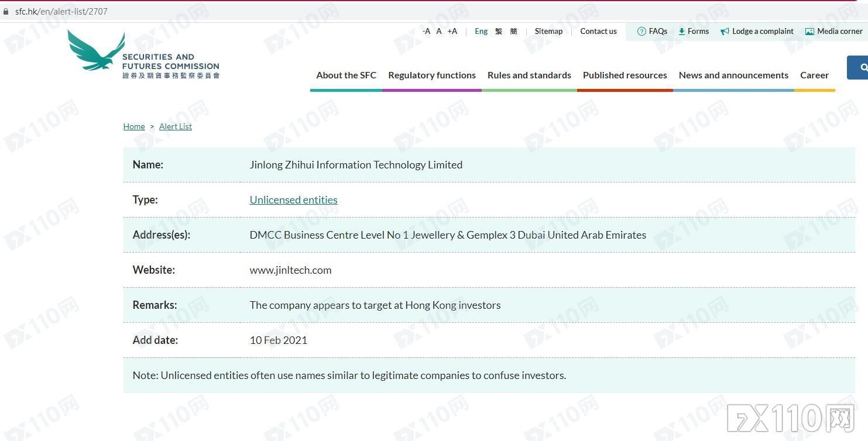Go to Alert List breadcrumb link
This screenshot has height=441, width=868.
pos(175,126)
